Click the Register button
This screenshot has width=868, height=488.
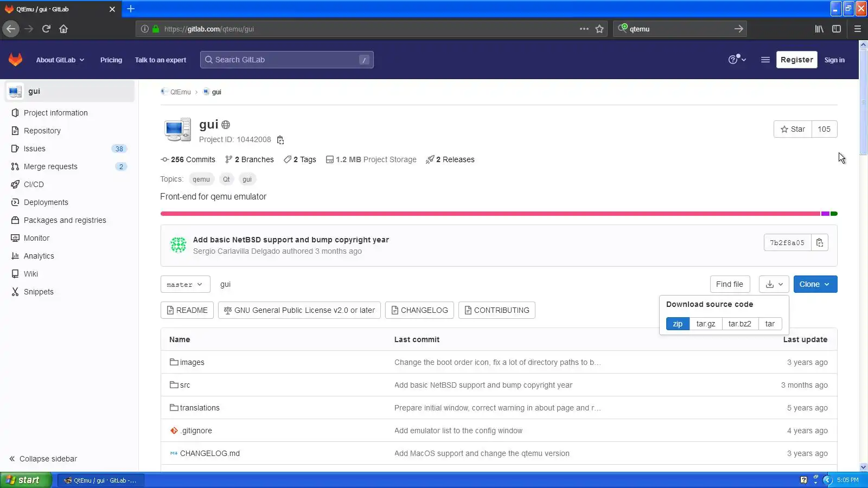(796, 60)
